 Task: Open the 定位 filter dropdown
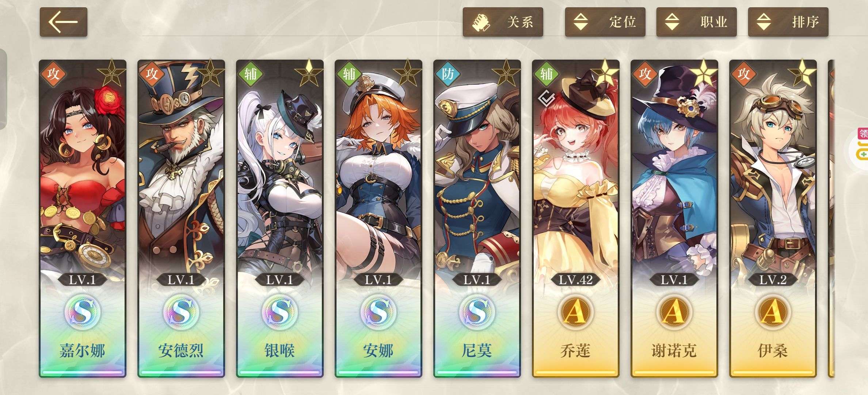[605, 22]
